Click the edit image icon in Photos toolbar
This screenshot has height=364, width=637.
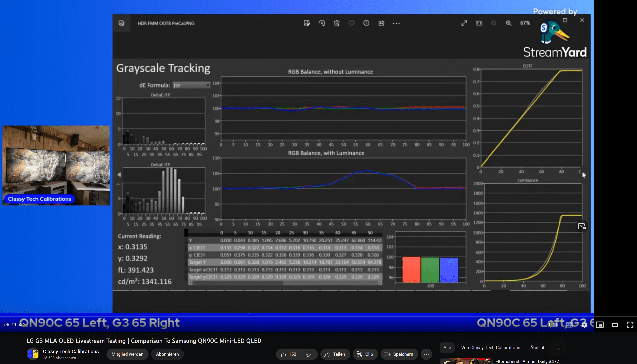click(307, 23)
